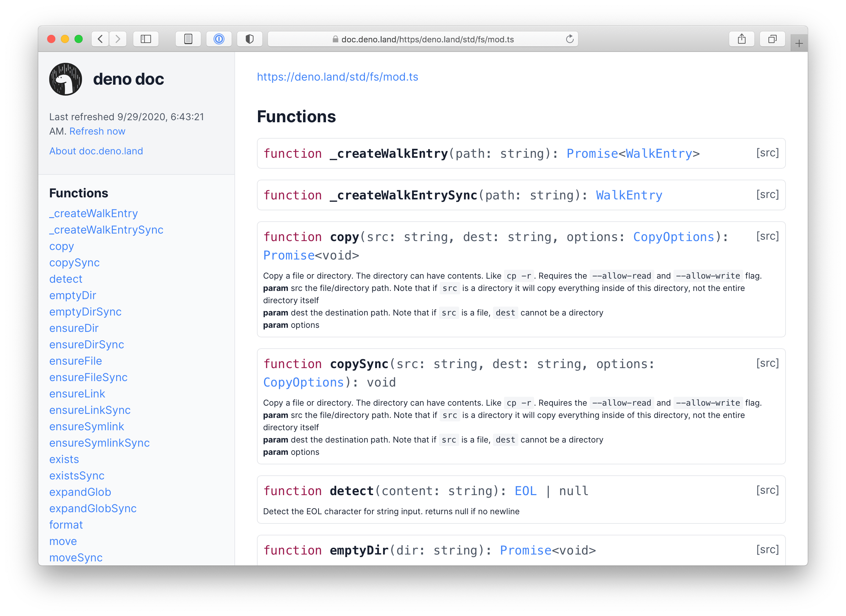Viewport: 846px width, 616px height.
Task: Toggle the Safari sidebar icon
Action: (146, 39)
